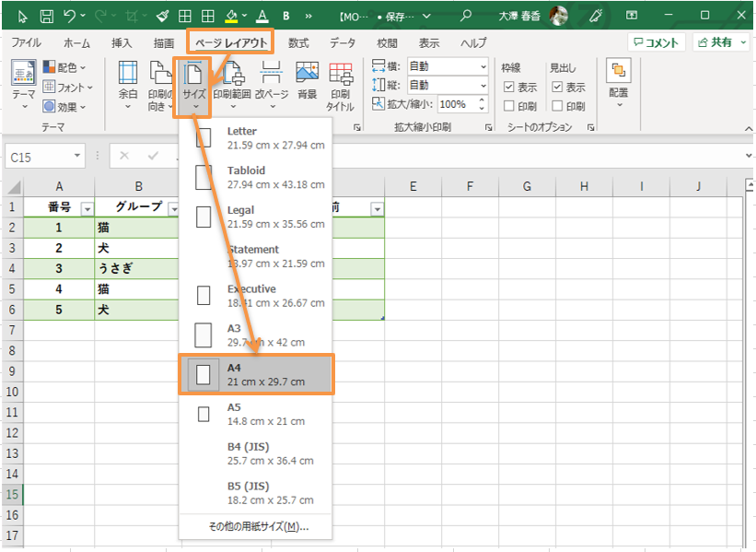Open the pen drawing icon in title bar
This screenshot has width=756, height=552.
click(x=596, y=16)
